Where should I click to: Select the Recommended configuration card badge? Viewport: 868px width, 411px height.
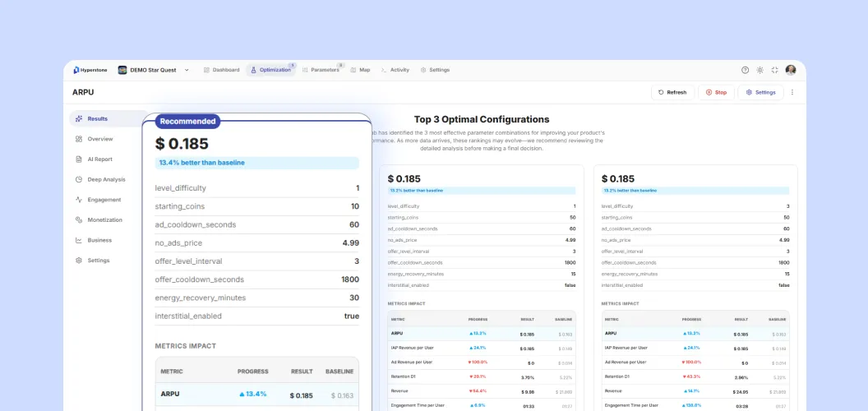click(187, 122)
